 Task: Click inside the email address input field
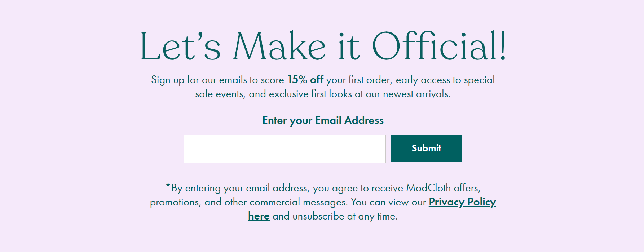click(284, 149)
